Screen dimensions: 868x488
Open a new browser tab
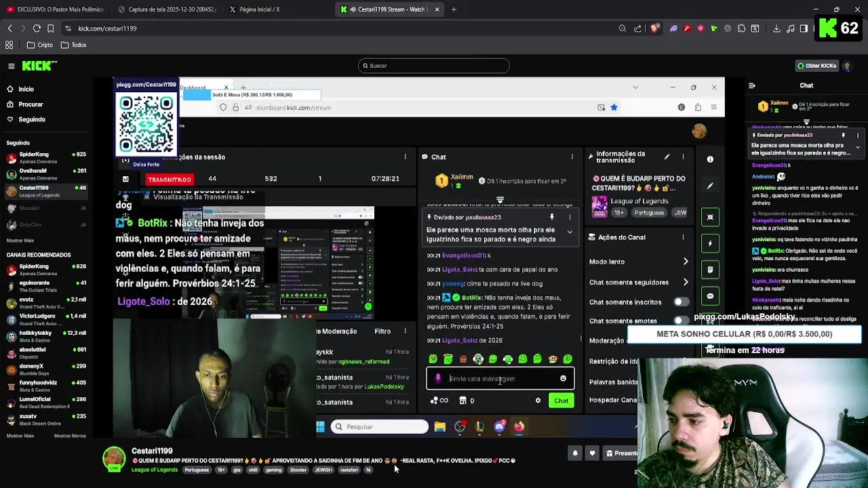tap(454, 9)
